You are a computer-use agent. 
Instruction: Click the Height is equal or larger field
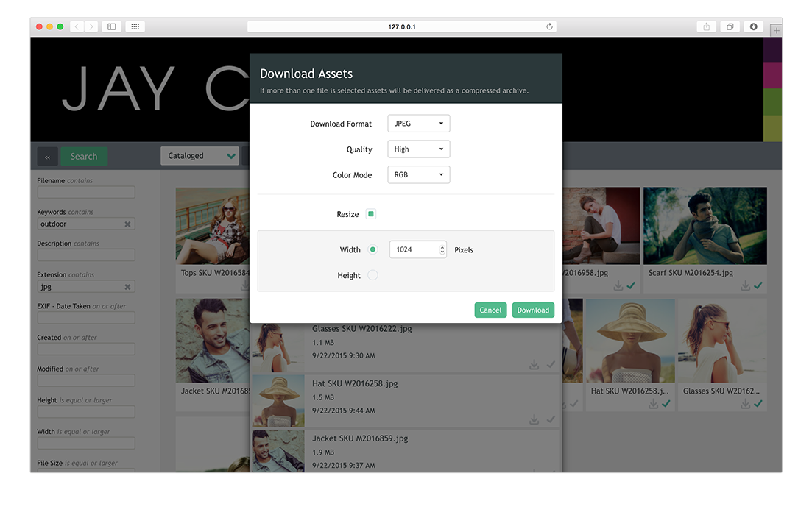tap(86, 412)
